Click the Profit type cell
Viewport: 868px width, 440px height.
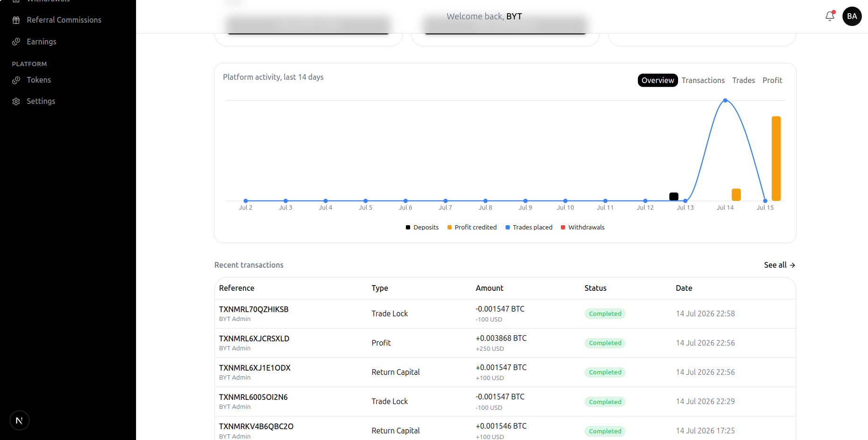[381, 343]
